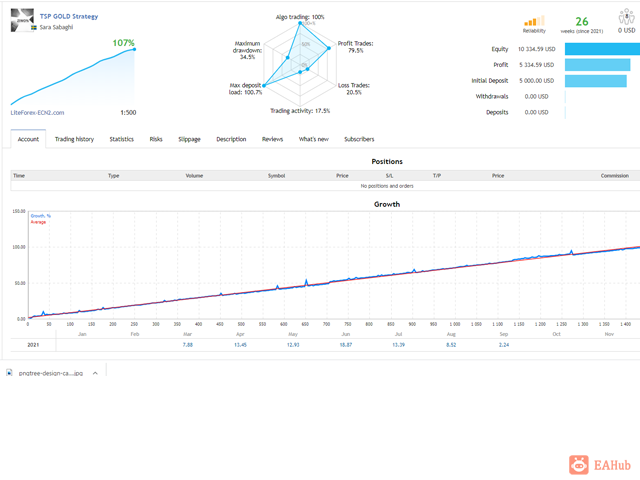Screen dimensions: 640x480
Task: Click the 107% growth value
Action: click(123, 43)
